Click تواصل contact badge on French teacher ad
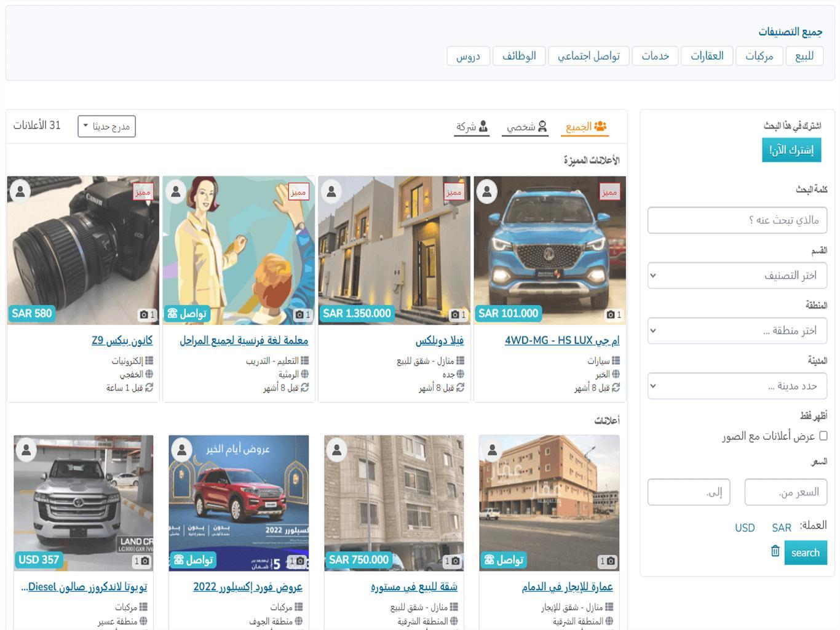Screen dimensions: 840x630 [x=186, y=314]
